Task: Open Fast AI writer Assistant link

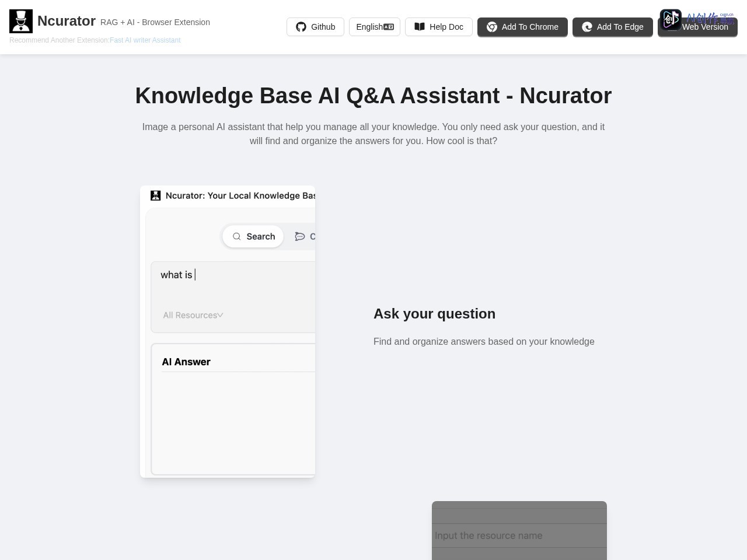Action: (145, 40)
